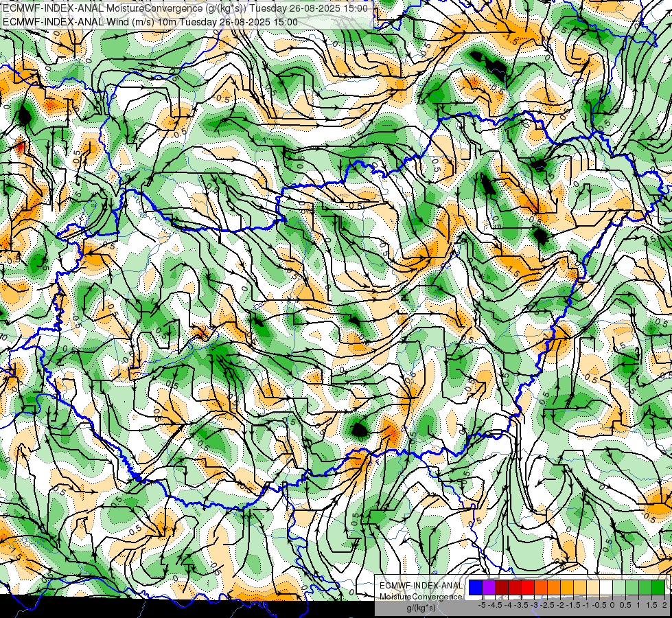Pick pale peach swatch between -1 and -0.5
The height and width of the screenshot is (618, 672).
pos(593,587)
